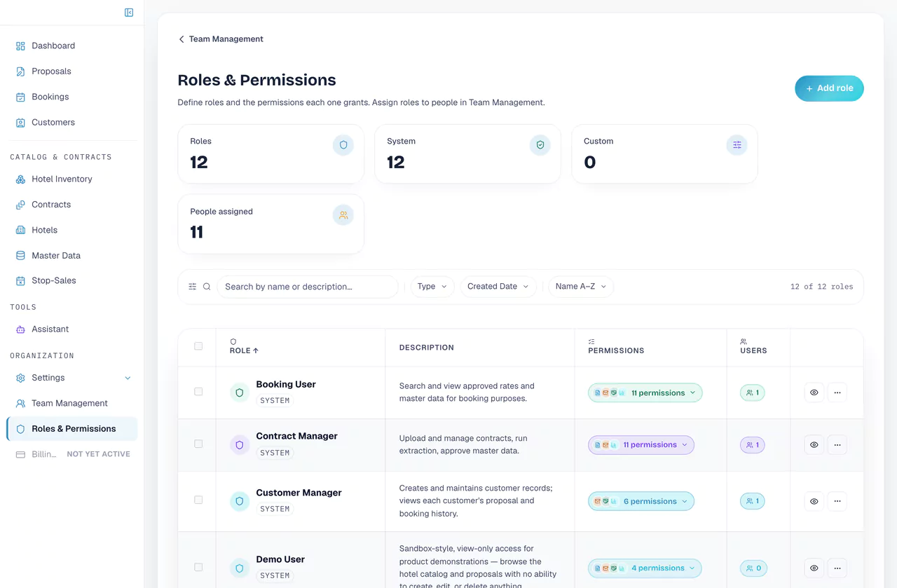Click the Assistant robot icon
The width and height of the screenshot is (897, 588).
tap(20, 329)
